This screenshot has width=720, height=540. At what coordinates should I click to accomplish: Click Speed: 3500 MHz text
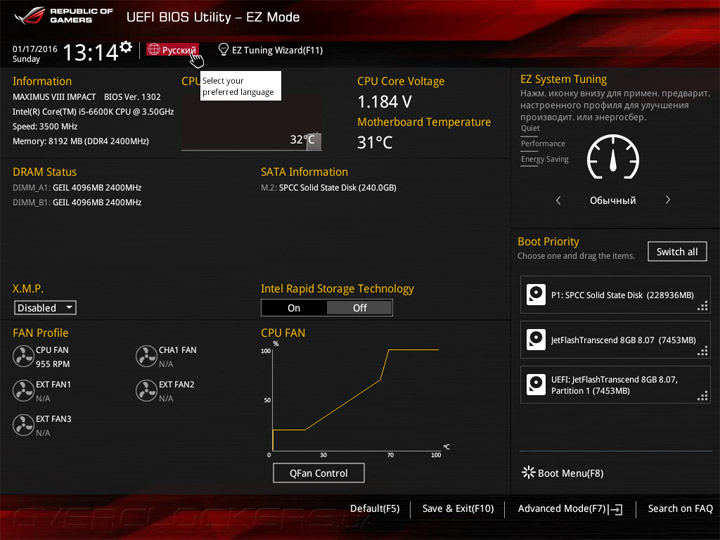click(45, 126)
